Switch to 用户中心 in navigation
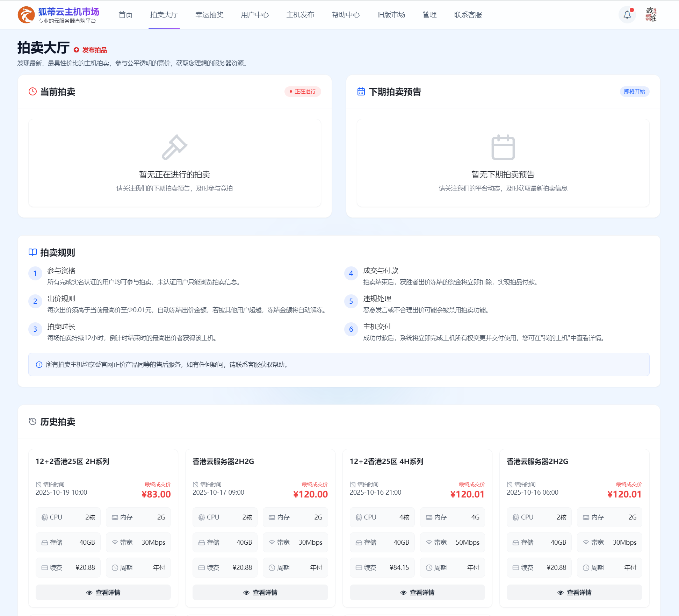Screen dimensions: 679x616 pos(255,15)
